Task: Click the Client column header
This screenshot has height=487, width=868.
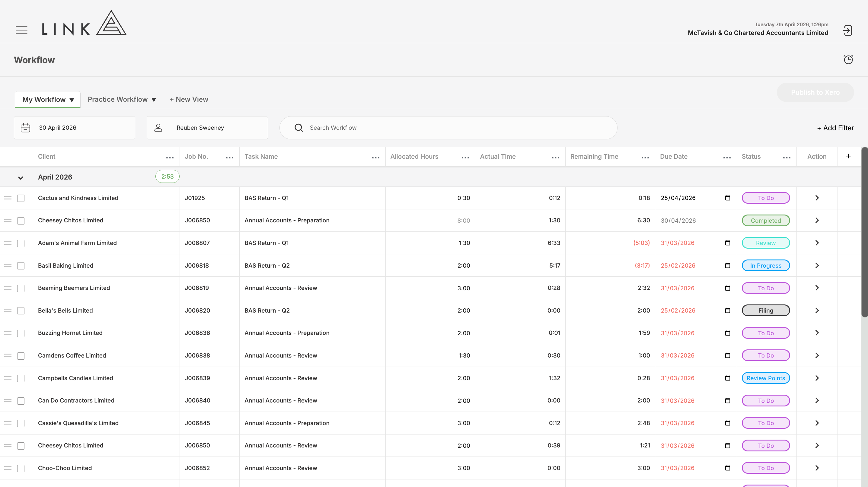Action: (x=46, y=156)
